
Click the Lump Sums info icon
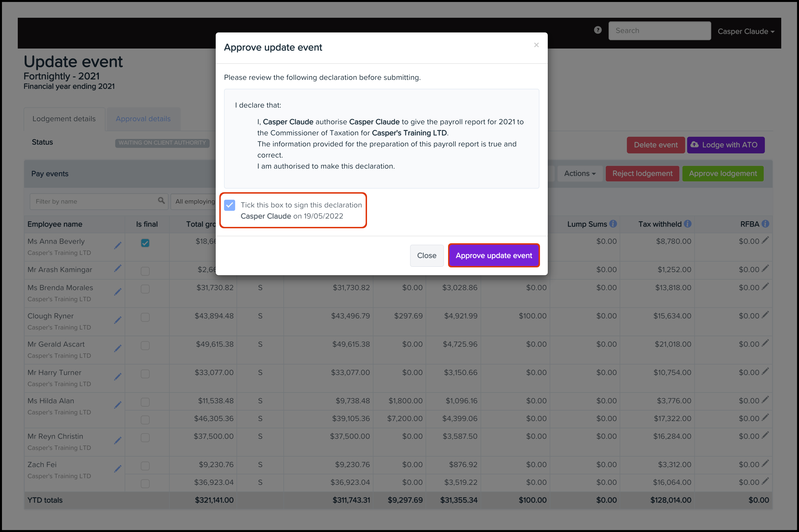coord(613,224)
